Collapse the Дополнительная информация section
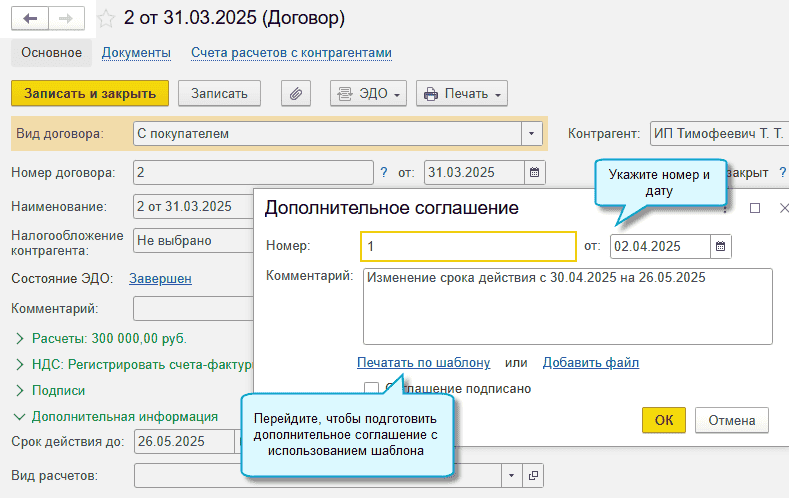The width and height of the screenshot is (789, 498). point(20,416)
